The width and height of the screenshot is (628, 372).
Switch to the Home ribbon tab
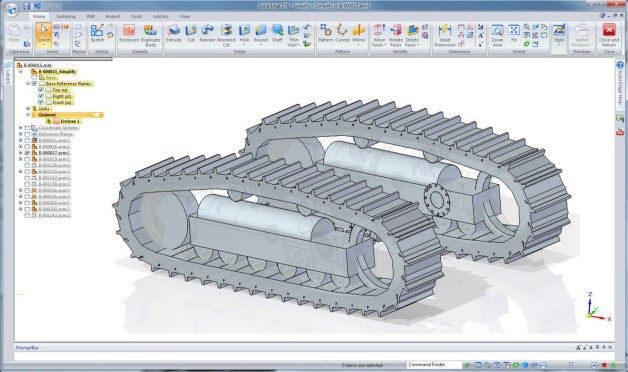(39, 16)
